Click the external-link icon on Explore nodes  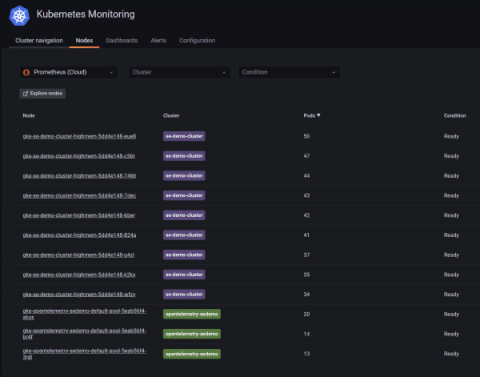click(25, 94)
